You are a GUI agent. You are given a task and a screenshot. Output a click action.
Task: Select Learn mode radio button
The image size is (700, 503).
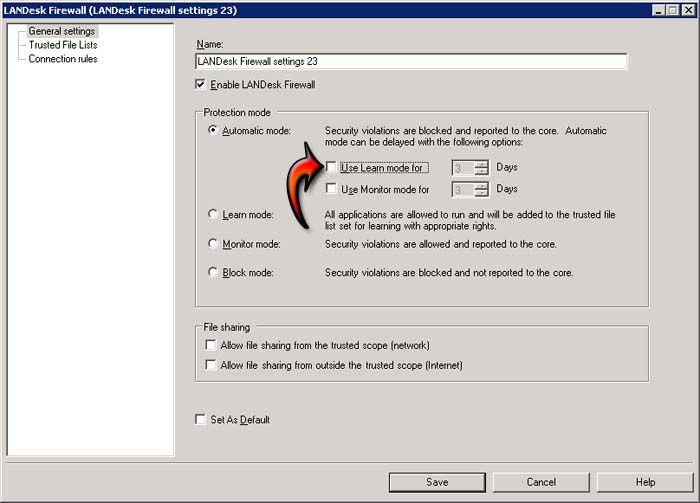pyautogui.click(x=213, y=214)
